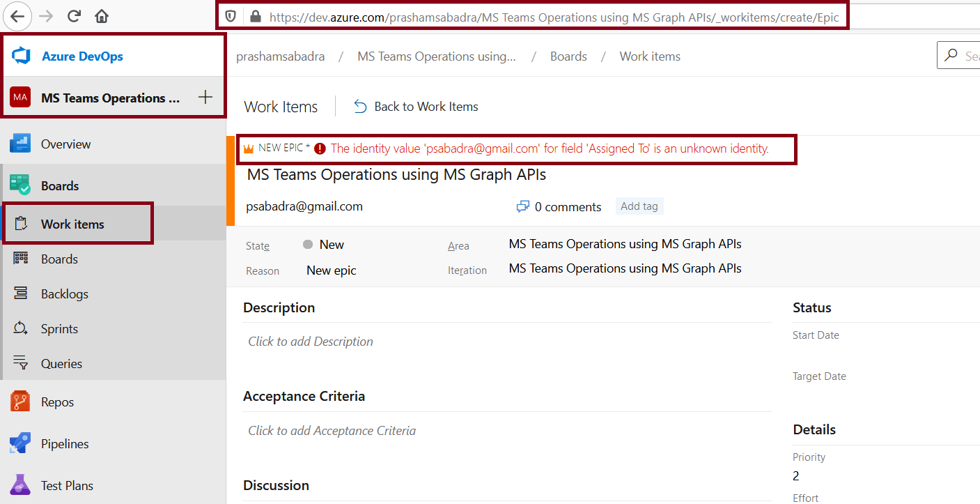This screenshot has width=980, height=504.
Task: Click the plus icon beside project name
Action: coord(205,98)
